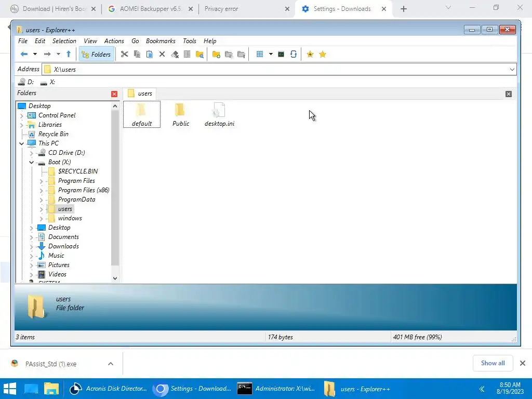Open the Windows Start button
Image resolution: width=532 pixels, height=399 pixels.
coord(10,389)
